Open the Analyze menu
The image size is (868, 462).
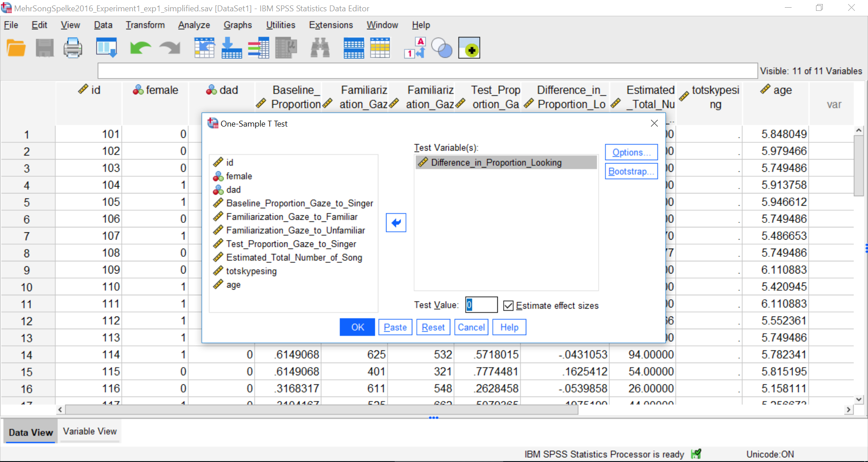(194, 25)
